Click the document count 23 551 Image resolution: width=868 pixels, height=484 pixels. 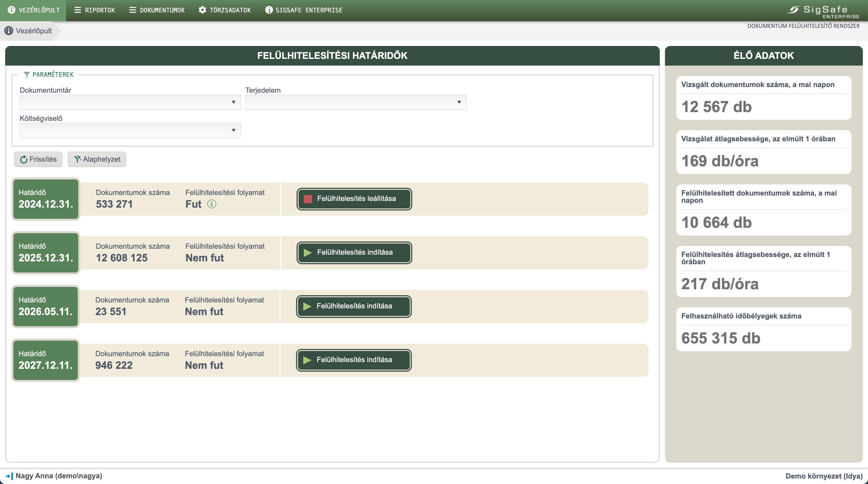tap(111, 311)
